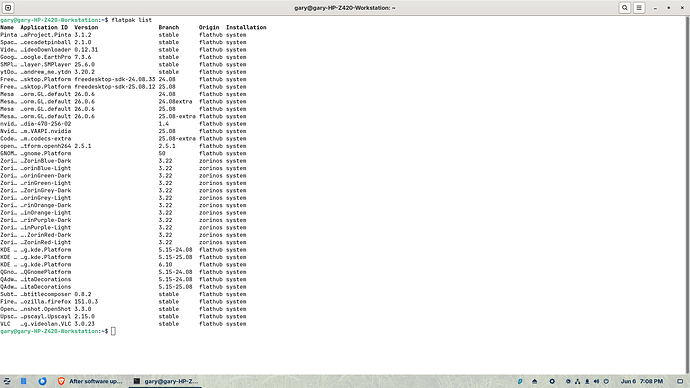Click the 'Version' column header
The image size is (690, 388).
tap(86, 27)
